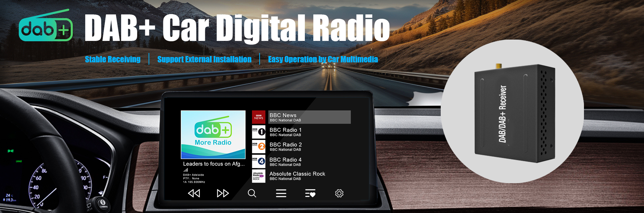
Task: Click the 'Leaders to focus on Afg...' text
Action: [214, 164]
